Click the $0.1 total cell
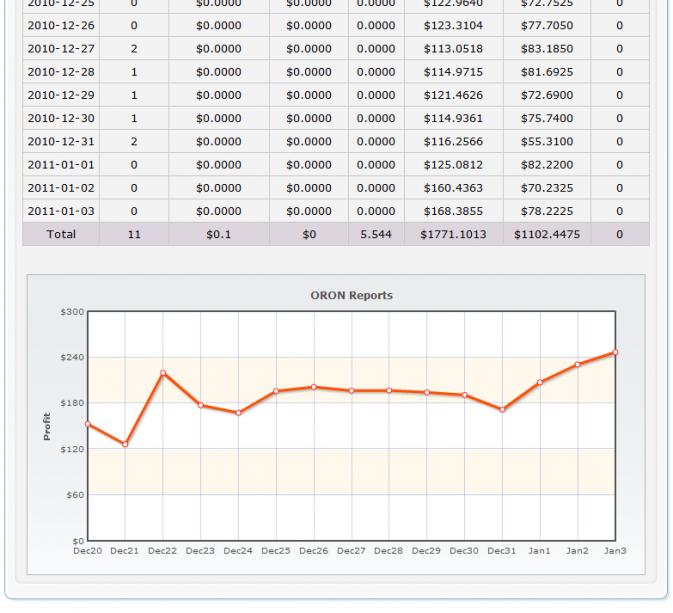This screenshot has height=613, width=673. coord(218,234)
